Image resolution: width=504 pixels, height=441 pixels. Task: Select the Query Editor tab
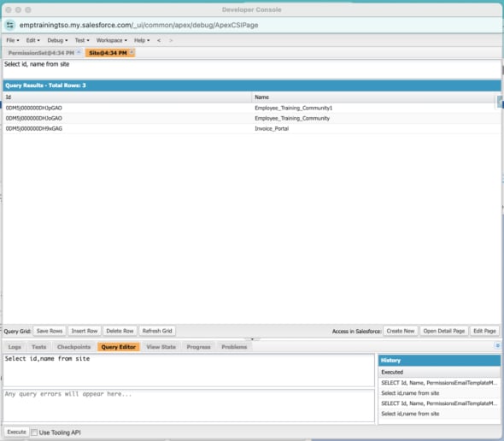pos(118,347)
